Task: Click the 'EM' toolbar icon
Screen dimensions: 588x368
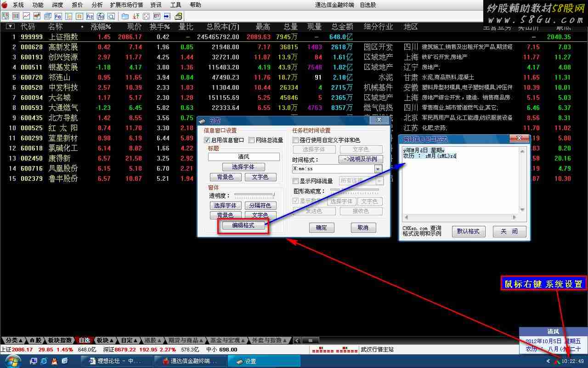Action: 157,16
